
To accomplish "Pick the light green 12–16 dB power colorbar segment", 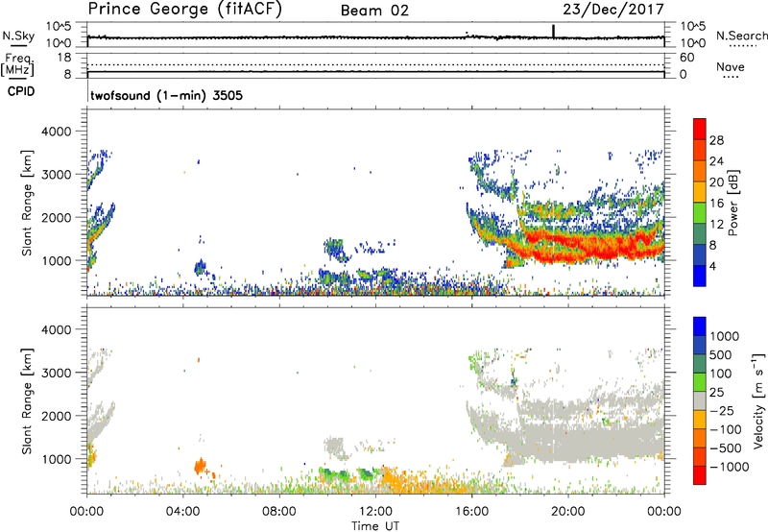I will (x=700, y=213).
